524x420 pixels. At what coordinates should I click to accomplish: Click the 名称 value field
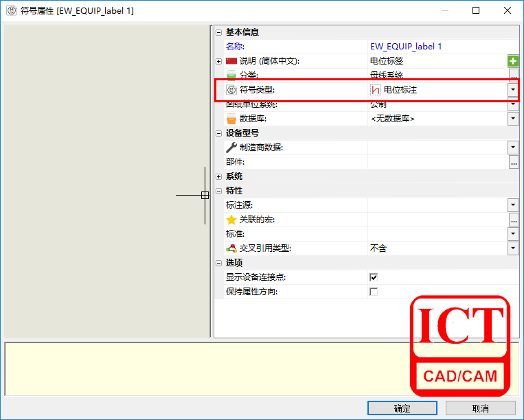(436, 47)
